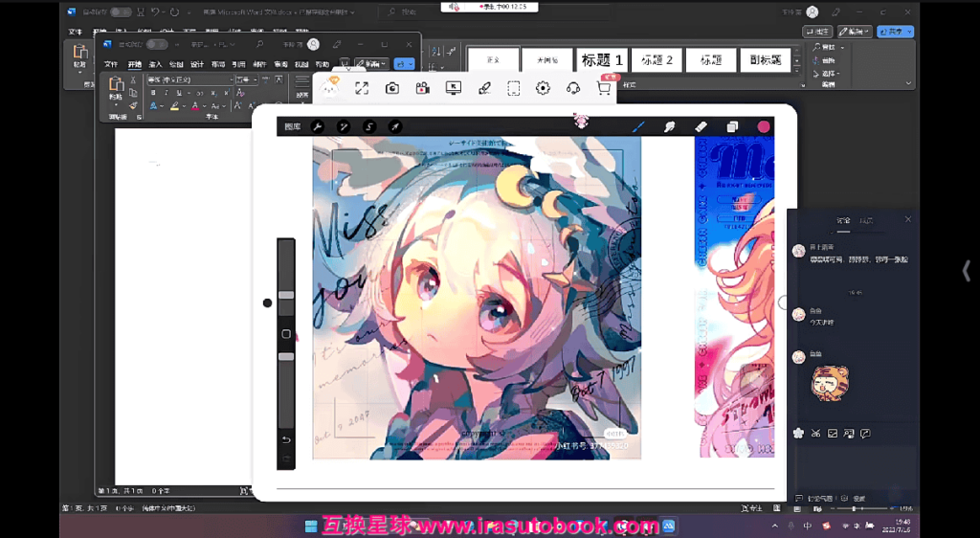Click the Save icon in back Word title bar
Image resolution: width=980 pixels, height=538 pixels.
(x=141, y=11)
